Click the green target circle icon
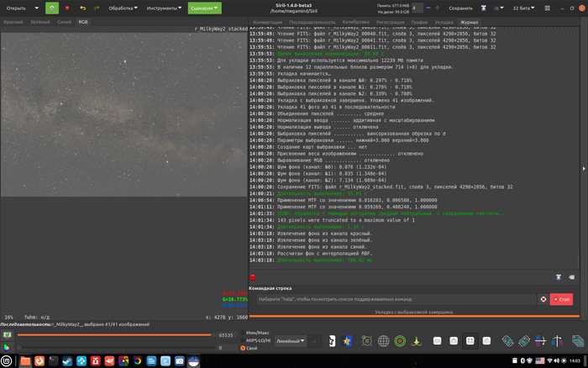The height and width of the screenshot is (368, 588). click(x=401, y=341)
